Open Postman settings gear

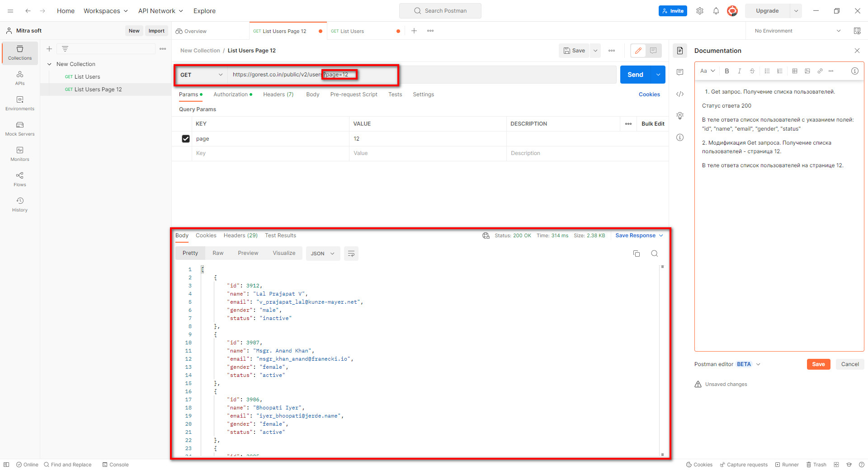click(x=700, y=11)
